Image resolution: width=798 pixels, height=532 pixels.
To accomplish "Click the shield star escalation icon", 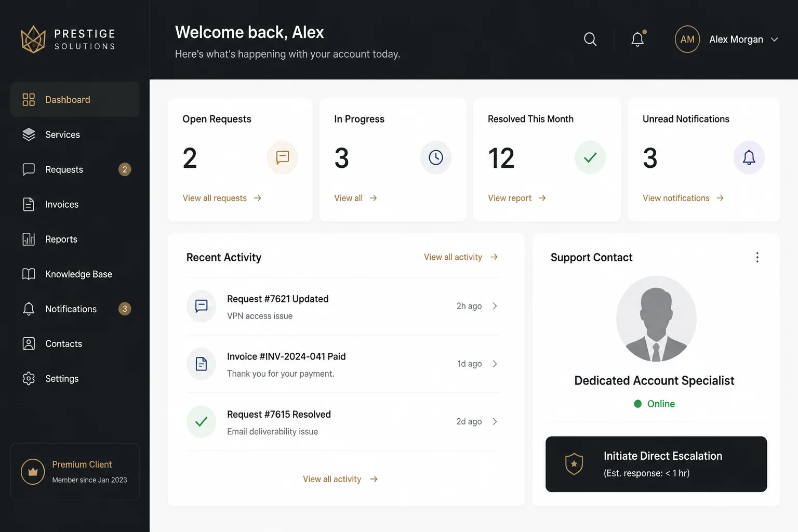I will (x=574, y=464).
